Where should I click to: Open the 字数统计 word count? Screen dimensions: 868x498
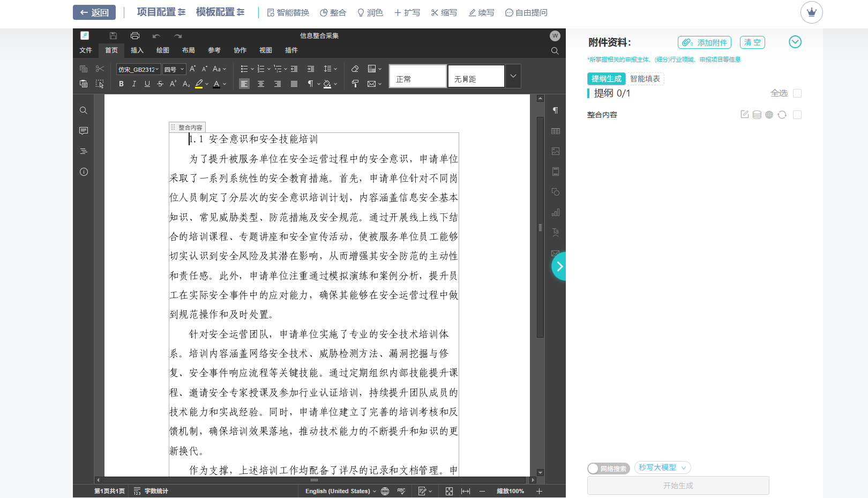155,490
